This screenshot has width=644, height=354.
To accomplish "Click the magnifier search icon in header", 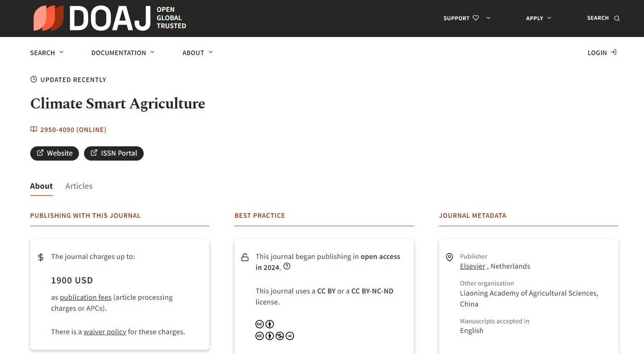I will pos(617,18).
